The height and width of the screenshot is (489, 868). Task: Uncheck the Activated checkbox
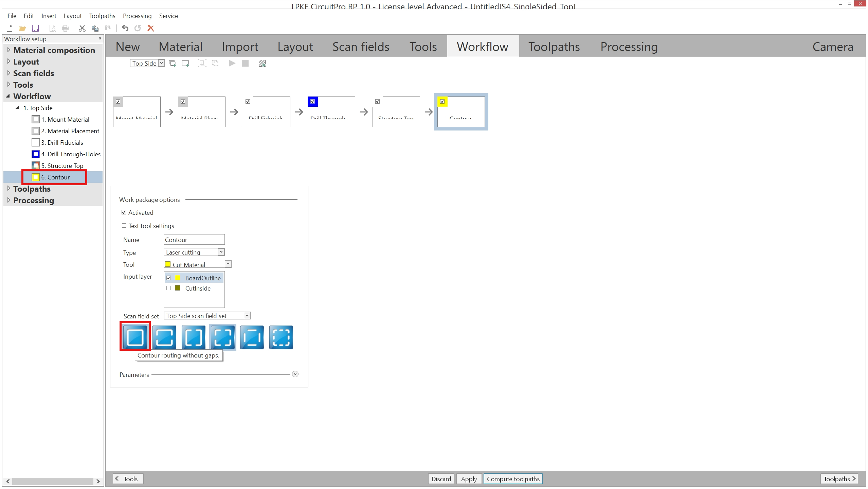click(124, 212)
